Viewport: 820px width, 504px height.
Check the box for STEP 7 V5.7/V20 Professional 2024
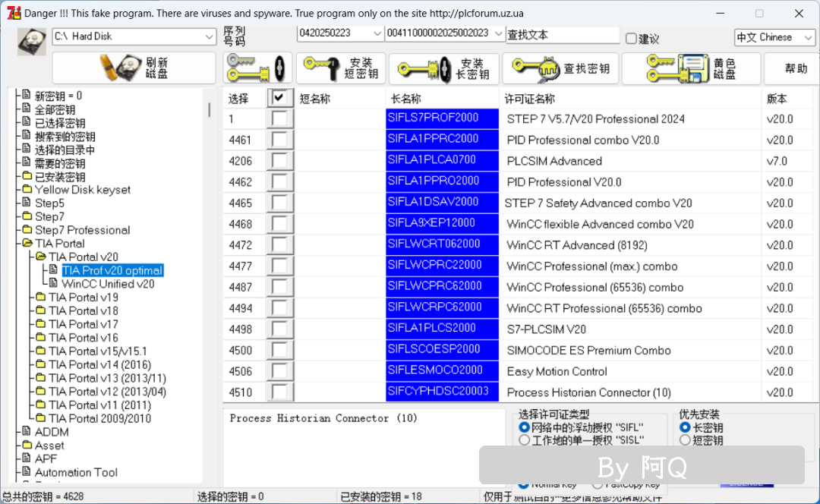(x=279, y=118)
